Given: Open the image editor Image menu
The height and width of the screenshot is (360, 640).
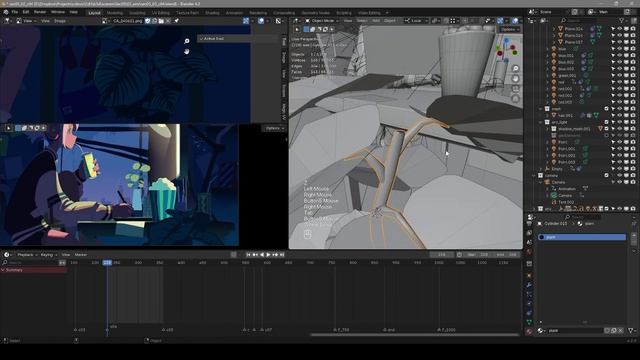Looking at the screenshot, I should click(x=60, y=21).
